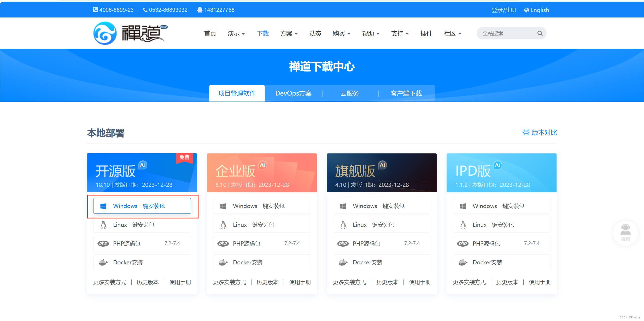Click the handset icon for 0532-86893032
This screenshot has width=644, height=321.
[145, 10]
